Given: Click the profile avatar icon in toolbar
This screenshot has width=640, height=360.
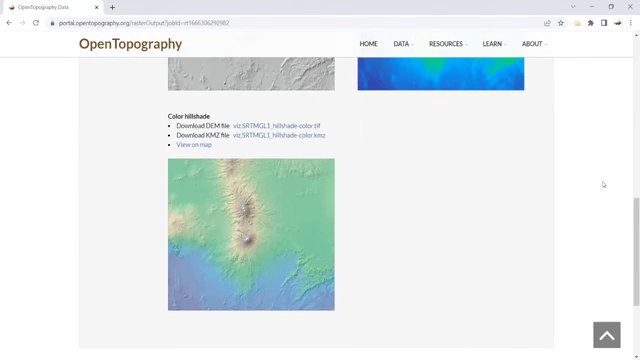Looking at the screenshot, I should pos(618,23).
